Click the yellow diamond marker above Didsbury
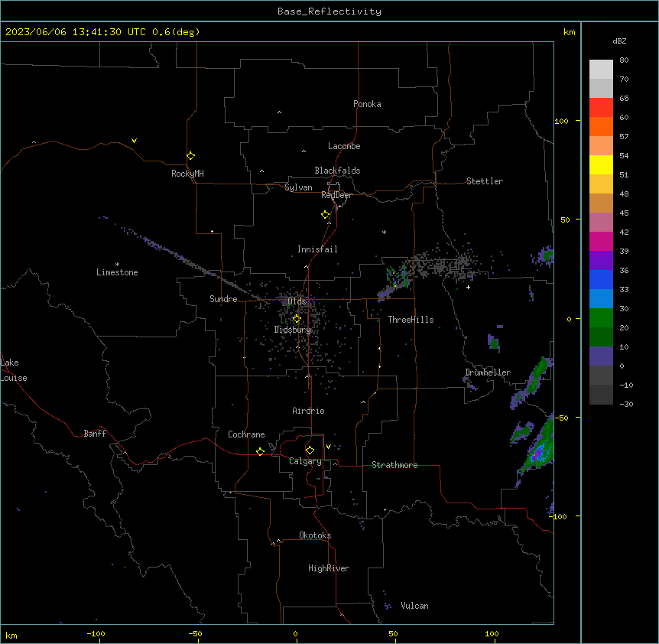The image size is (659, 644). point(297,319)
